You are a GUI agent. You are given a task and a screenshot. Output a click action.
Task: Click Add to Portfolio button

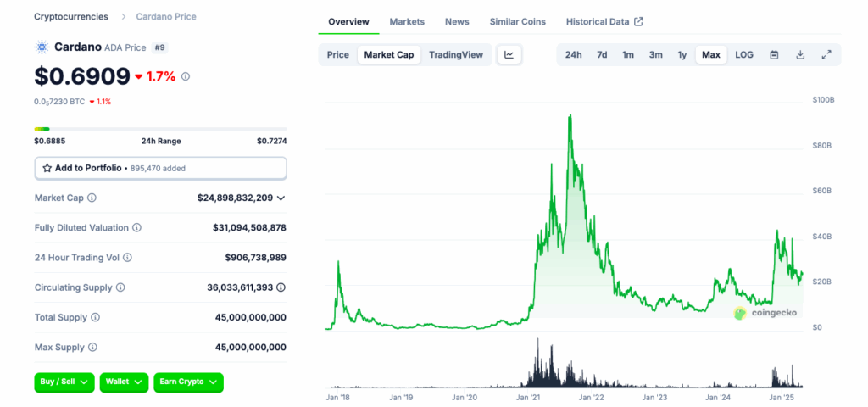pos(160,169)
